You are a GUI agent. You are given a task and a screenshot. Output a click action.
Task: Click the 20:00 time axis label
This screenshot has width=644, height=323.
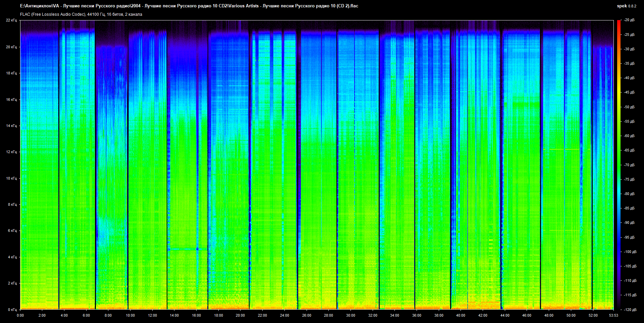[x=240, y=315]
